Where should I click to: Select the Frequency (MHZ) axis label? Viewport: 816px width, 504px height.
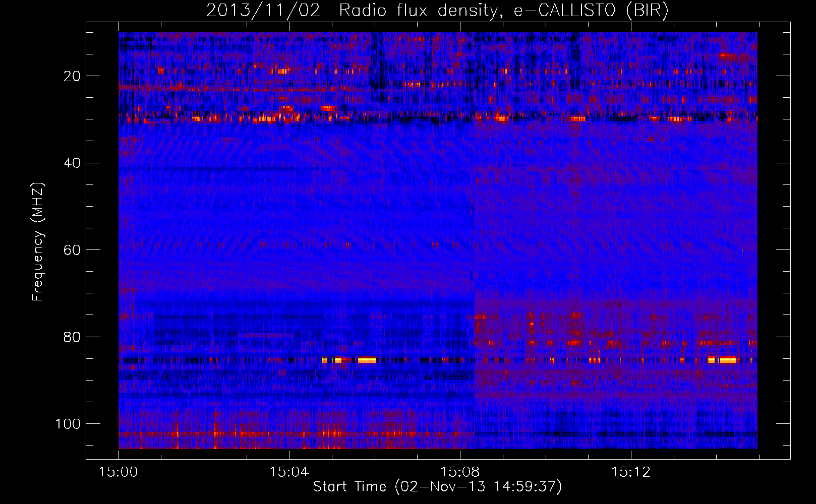point(38,242)
